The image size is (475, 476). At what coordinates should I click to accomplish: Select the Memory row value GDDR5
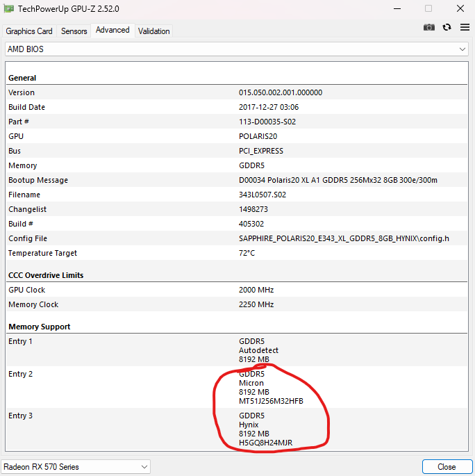251,165
